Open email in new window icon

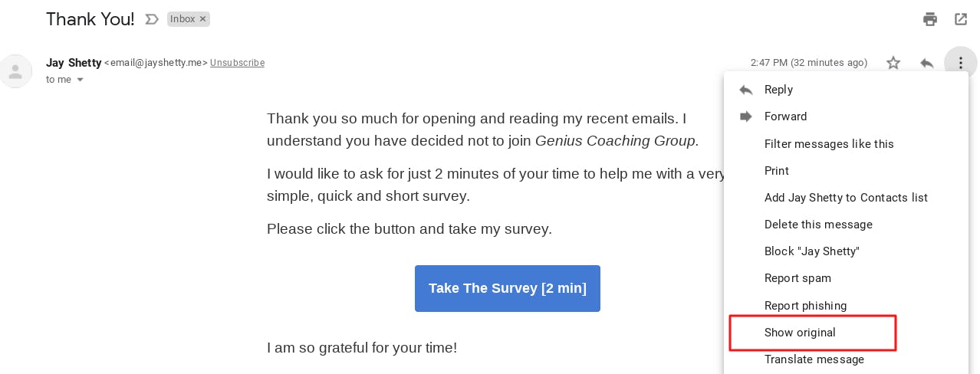960,19
